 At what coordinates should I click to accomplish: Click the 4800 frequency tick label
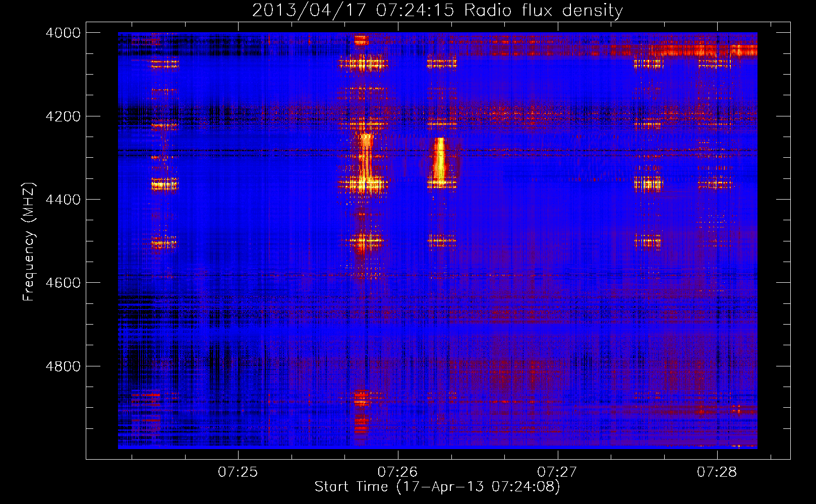point(63,366)
